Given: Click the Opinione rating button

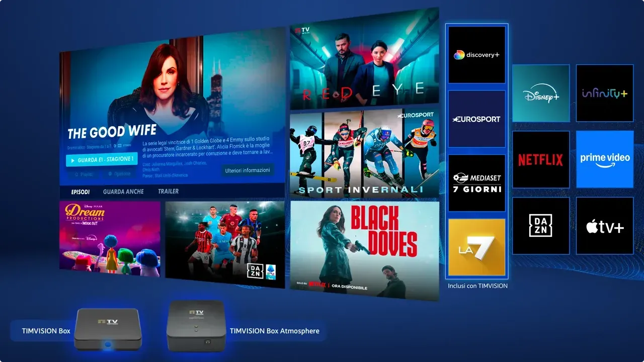Looking at the screenshot, I should (119, 174).
